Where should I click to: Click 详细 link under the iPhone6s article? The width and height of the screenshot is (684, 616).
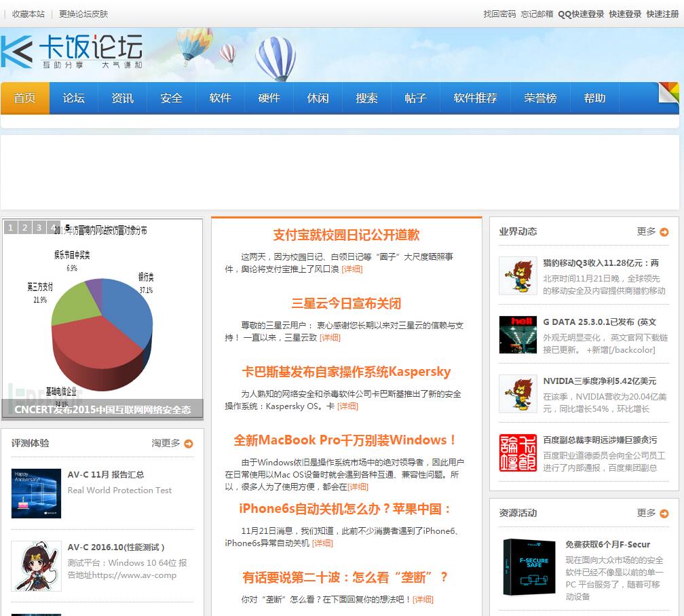322,543
